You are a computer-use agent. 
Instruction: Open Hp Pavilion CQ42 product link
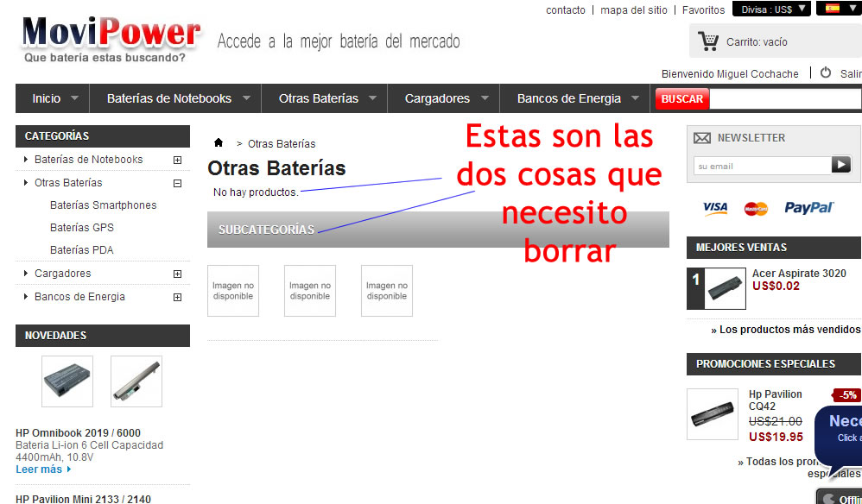click(x=775, y=400)
